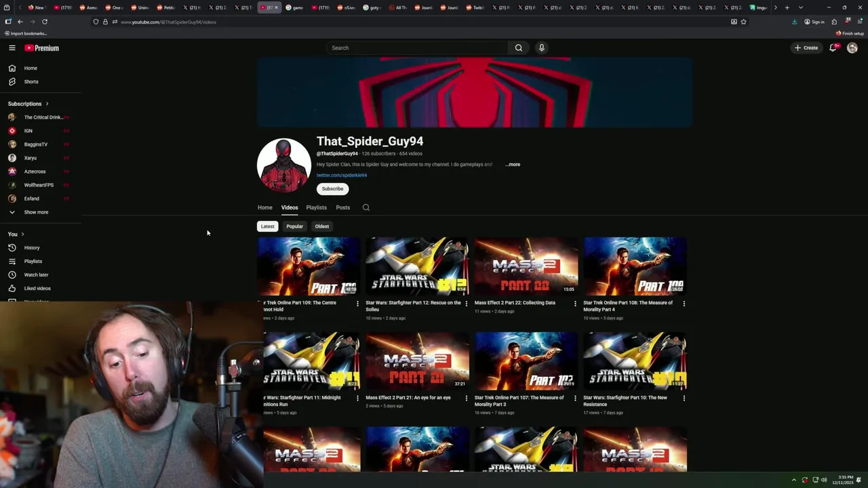
Task: Open Playlists in the sidebar
Action: click(x=33, y=261)
